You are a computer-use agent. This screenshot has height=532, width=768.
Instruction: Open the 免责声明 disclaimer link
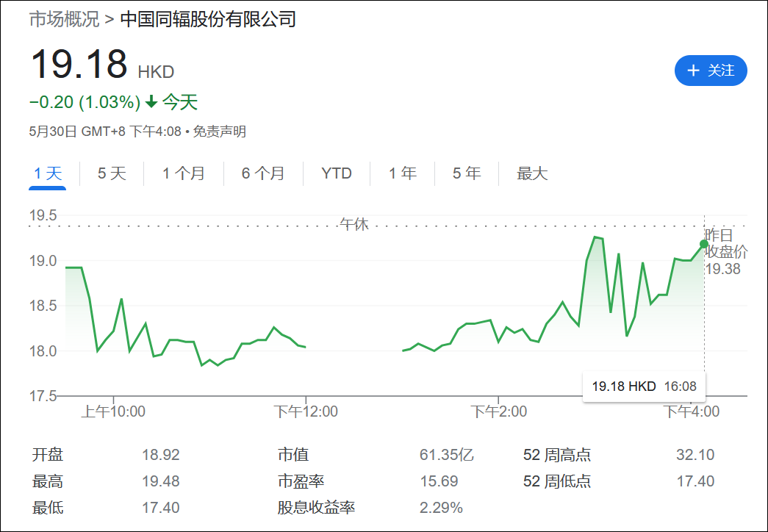click(x=220, y=131)
